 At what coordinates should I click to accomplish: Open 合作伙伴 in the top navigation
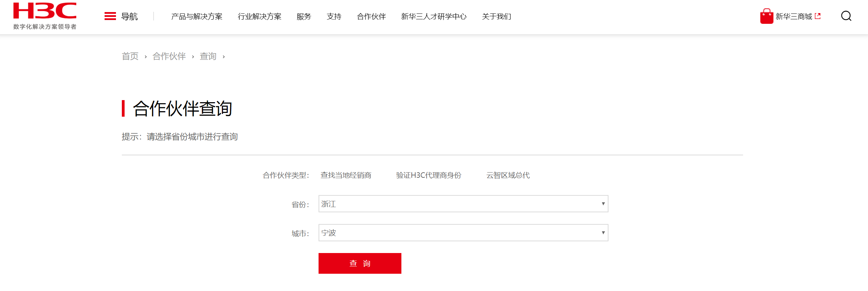pos(371,17)
